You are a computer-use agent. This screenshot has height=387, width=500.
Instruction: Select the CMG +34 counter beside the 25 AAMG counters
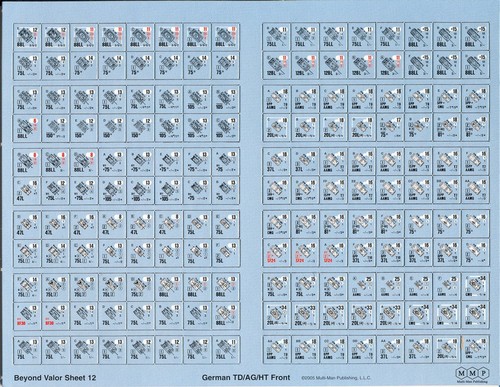click(475, 287)
